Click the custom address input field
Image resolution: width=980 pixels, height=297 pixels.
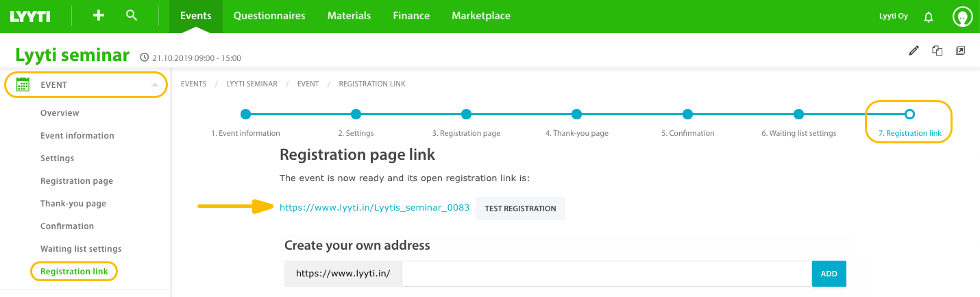tap(607, 273)
